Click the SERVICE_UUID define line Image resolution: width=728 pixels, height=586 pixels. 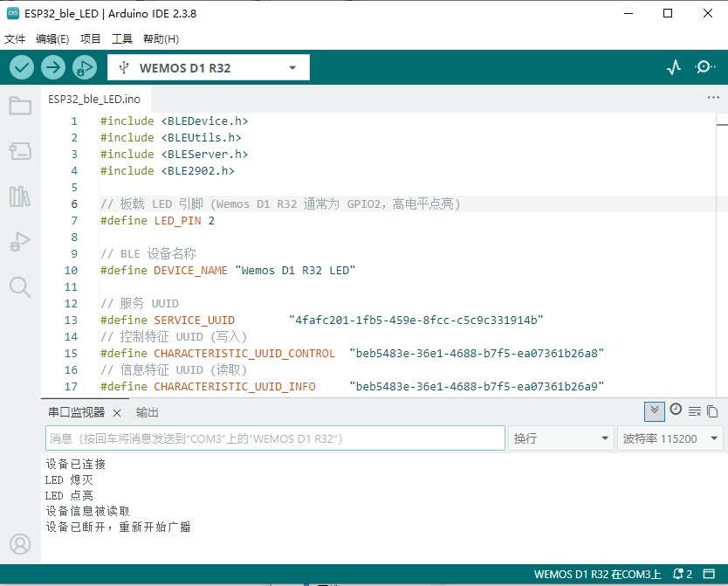coord(322,320)
